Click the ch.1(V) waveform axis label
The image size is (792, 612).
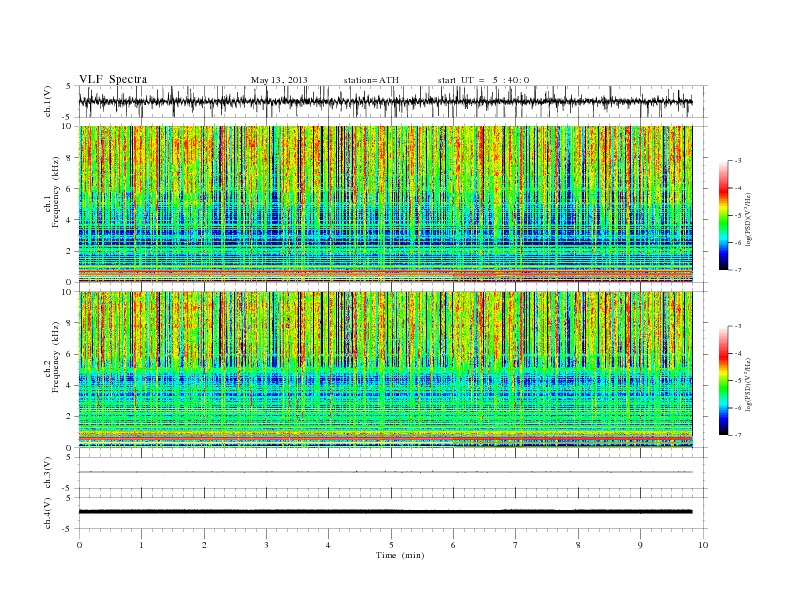pos(48,102)
